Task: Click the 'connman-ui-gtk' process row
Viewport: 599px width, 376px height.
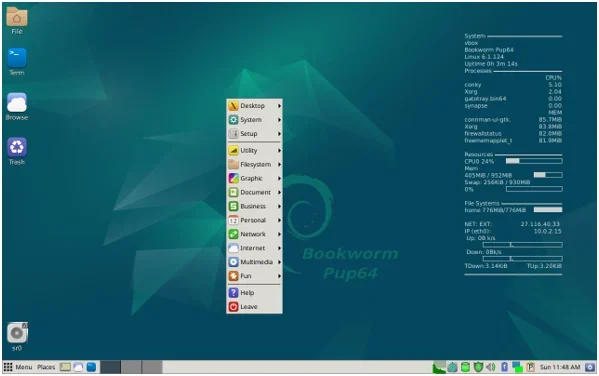Action: 513,120
